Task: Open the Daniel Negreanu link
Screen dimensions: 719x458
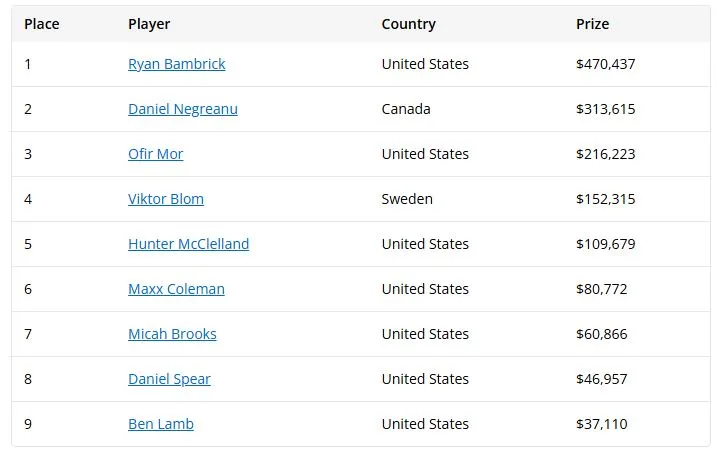Action: 183,109
